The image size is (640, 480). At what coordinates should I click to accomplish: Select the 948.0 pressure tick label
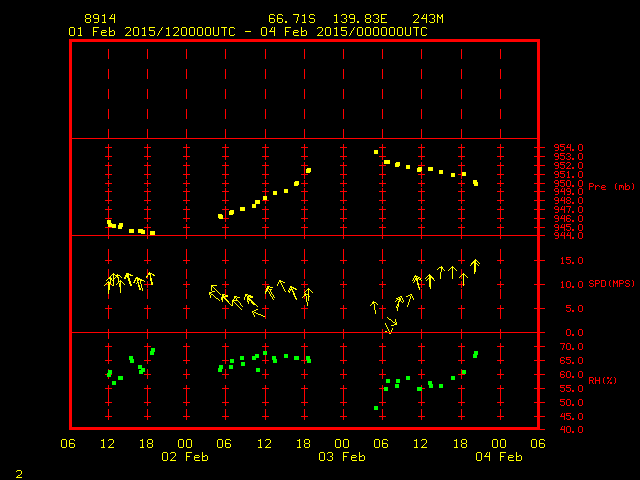(568, 200)
